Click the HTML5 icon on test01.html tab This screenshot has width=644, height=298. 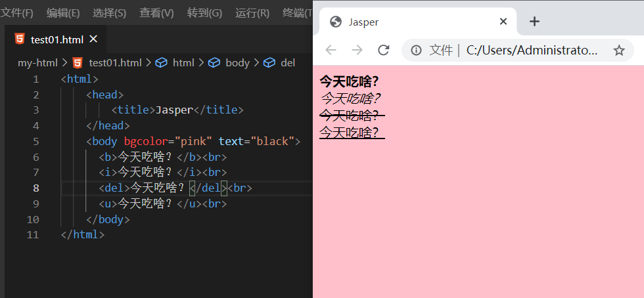tap(20, 39)
